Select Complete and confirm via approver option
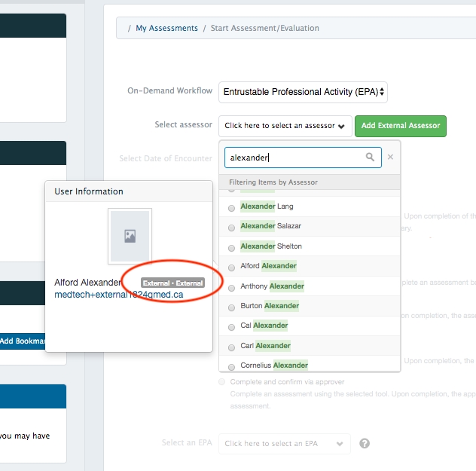 pyautogui.click(x=221, y=382)
